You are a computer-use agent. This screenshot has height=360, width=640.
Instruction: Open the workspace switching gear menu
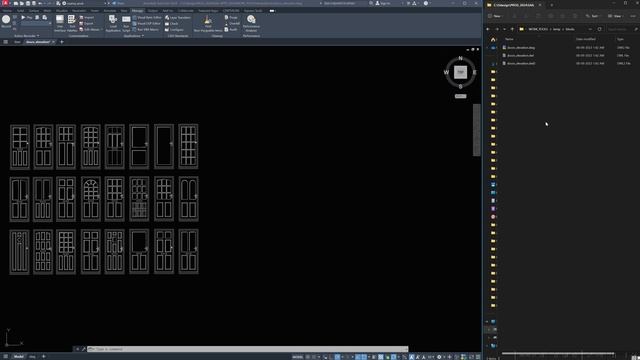(x=439, y=357)
